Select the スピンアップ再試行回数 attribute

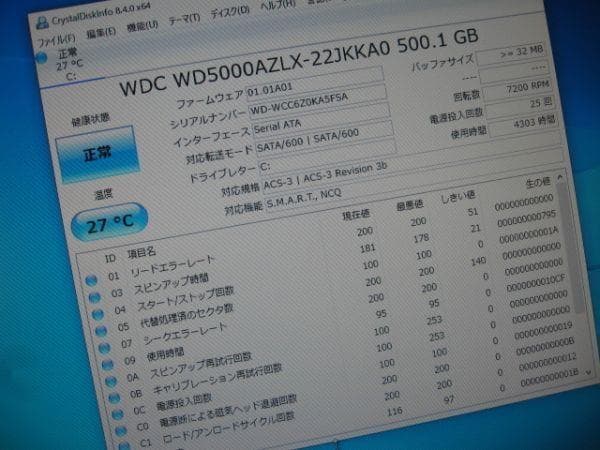(x=201, y=366)
